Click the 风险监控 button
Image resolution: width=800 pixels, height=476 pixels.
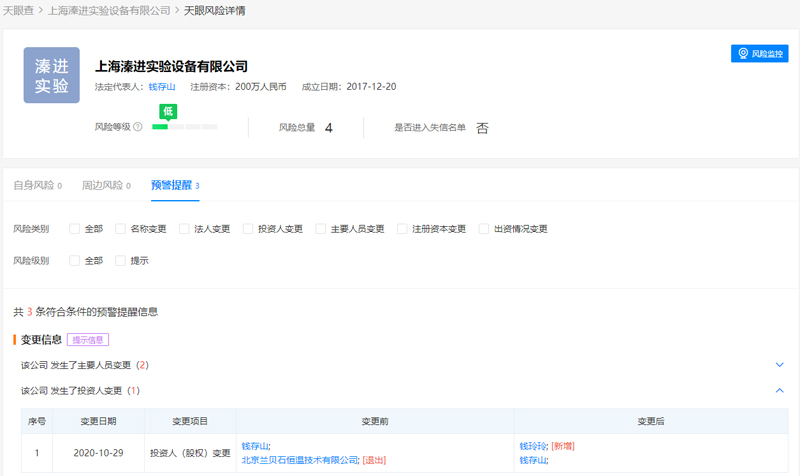click(759, 54)
